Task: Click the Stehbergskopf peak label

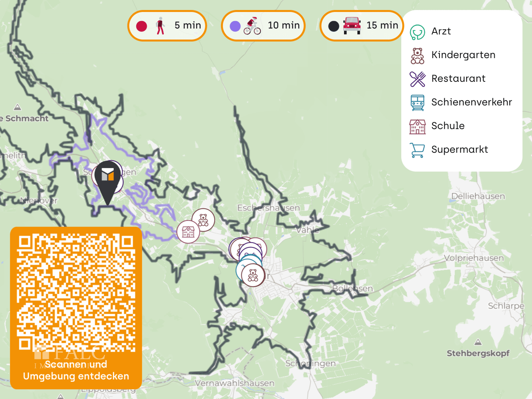Action: pos(478,353)
